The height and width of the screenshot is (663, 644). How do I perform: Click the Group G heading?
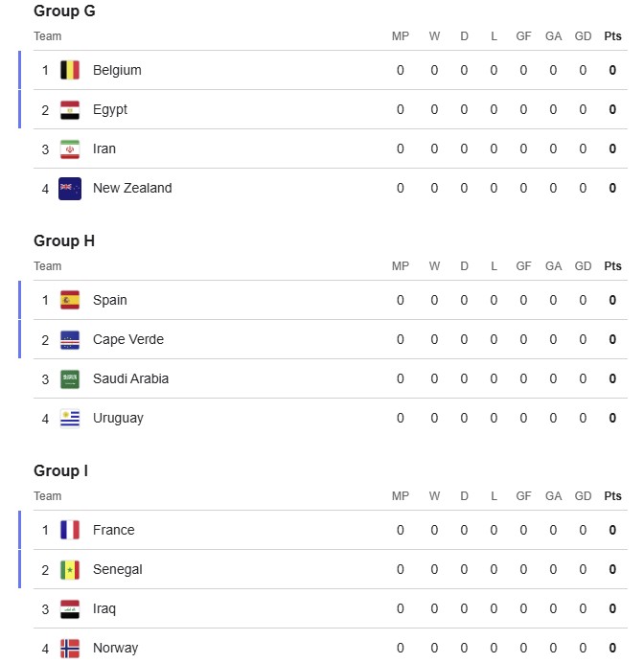click(64, 11)
